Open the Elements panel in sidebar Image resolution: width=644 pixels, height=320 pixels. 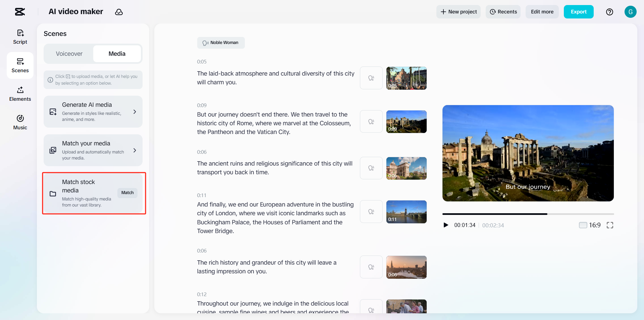point(20,94)
